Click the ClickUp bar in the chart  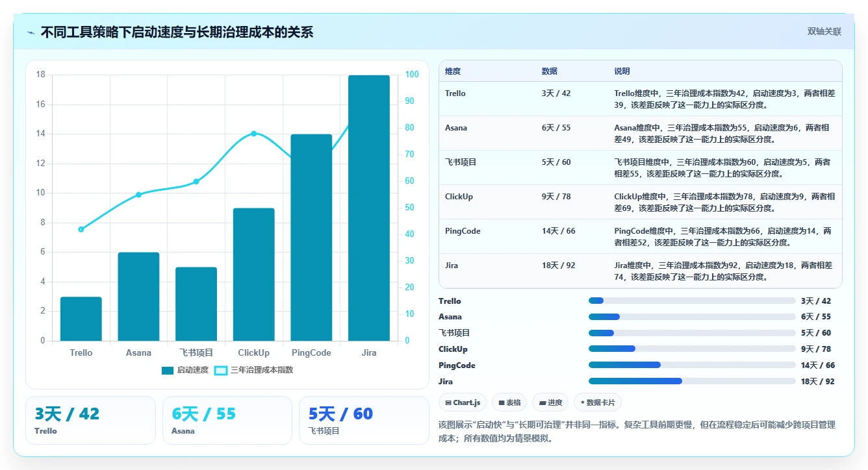pos(253,275)
